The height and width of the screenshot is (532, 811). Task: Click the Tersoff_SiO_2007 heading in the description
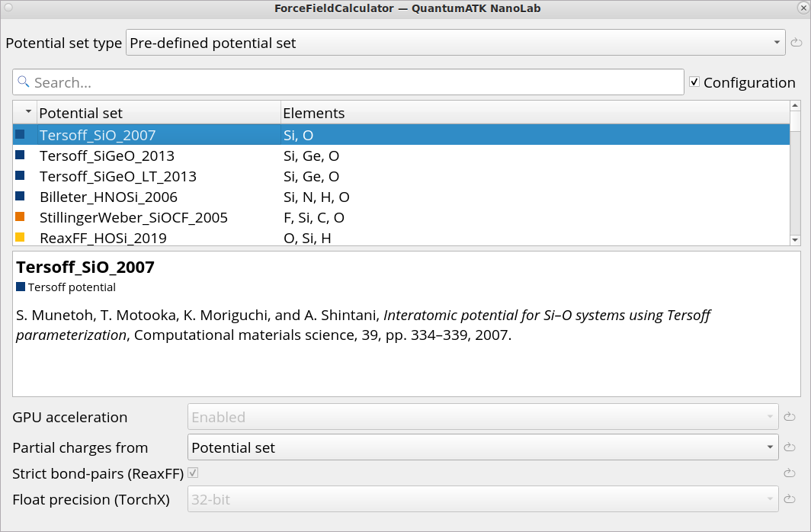(x=85, y=267)
